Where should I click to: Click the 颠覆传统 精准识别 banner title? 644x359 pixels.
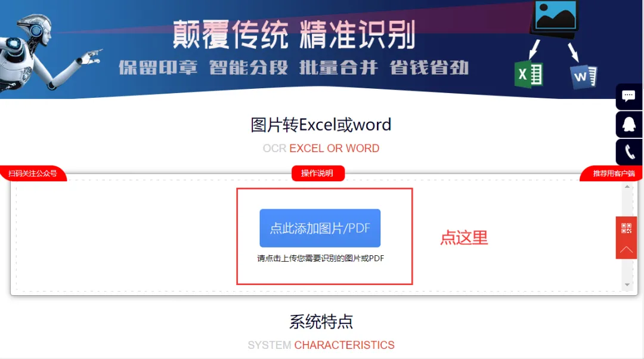coord(294,35)
